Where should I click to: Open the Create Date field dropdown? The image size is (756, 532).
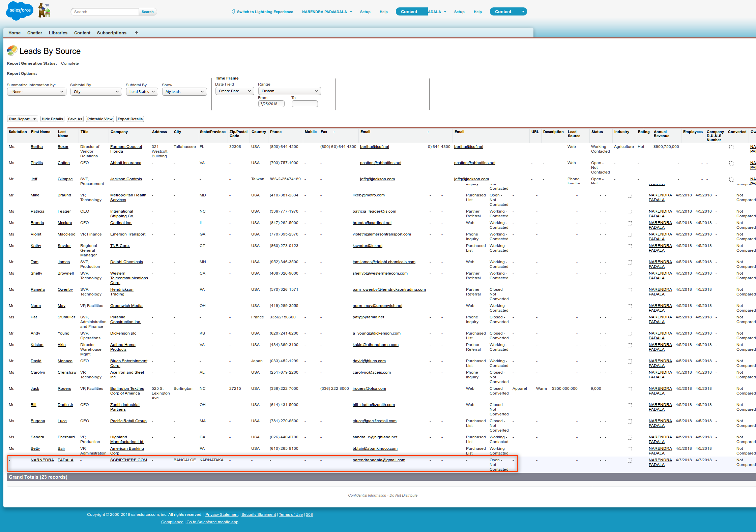click(x=235, y=91)
